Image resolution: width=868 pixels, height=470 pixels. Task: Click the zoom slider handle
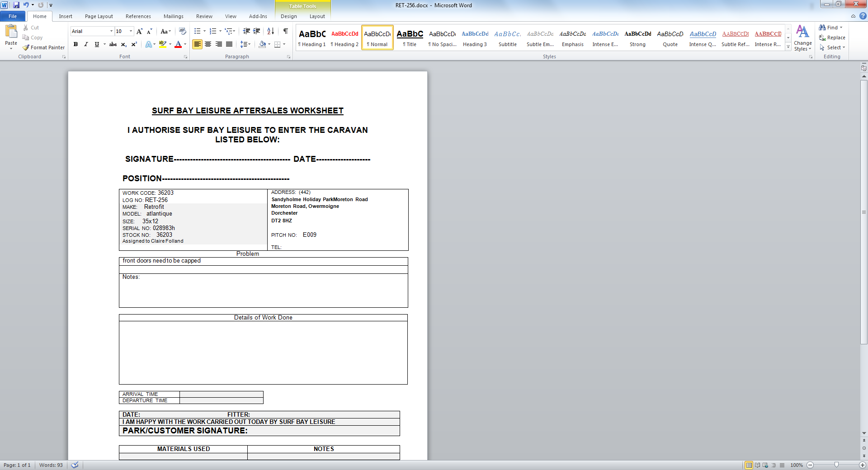pyautogui.click(x=836, y=465)
